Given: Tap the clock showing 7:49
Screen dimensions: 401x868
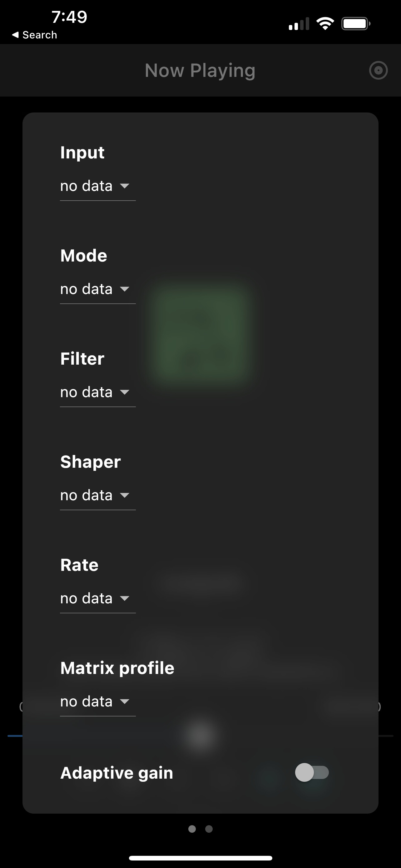Looking at the screenshot, I should [69, 17].
